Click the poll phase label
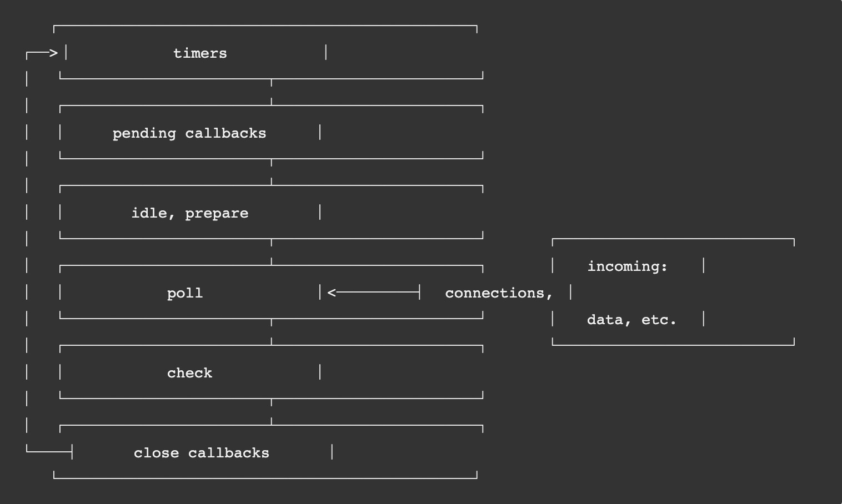Viewport: 842px width, 504px height. point(185,293)
